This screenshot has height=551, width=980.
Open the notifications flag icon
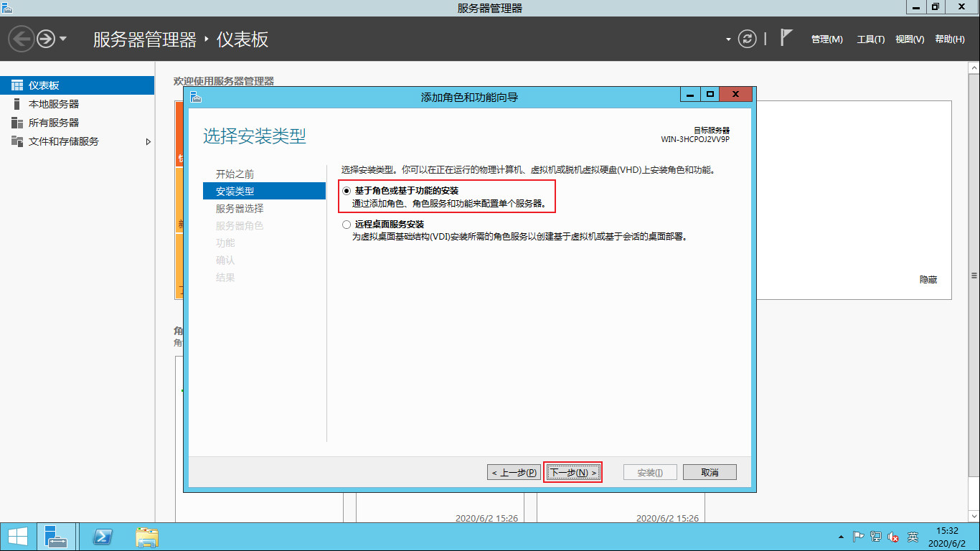[x=786, y=38]
